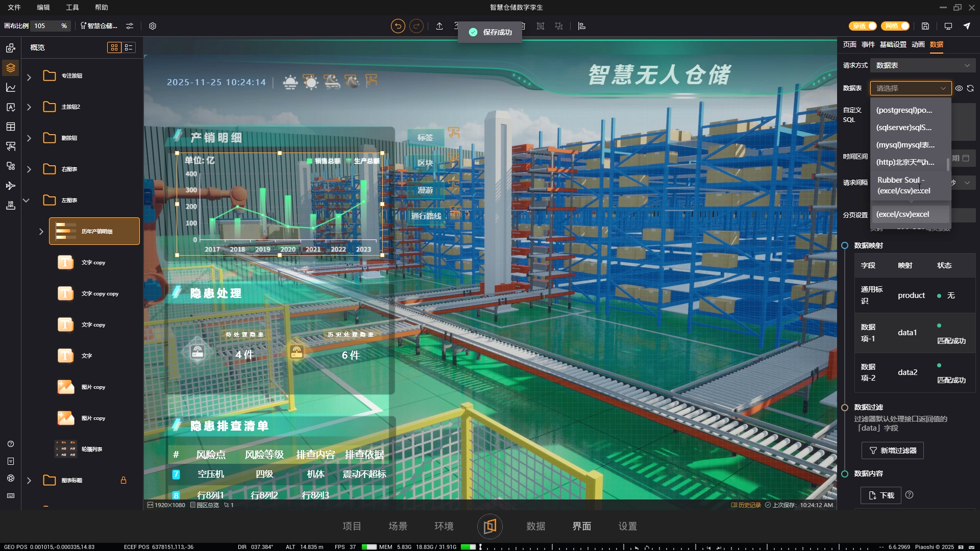Open the table tool icon in sidebar
Image resolution: width=980 pixels, height=551 pixels.
coord(10,127)
